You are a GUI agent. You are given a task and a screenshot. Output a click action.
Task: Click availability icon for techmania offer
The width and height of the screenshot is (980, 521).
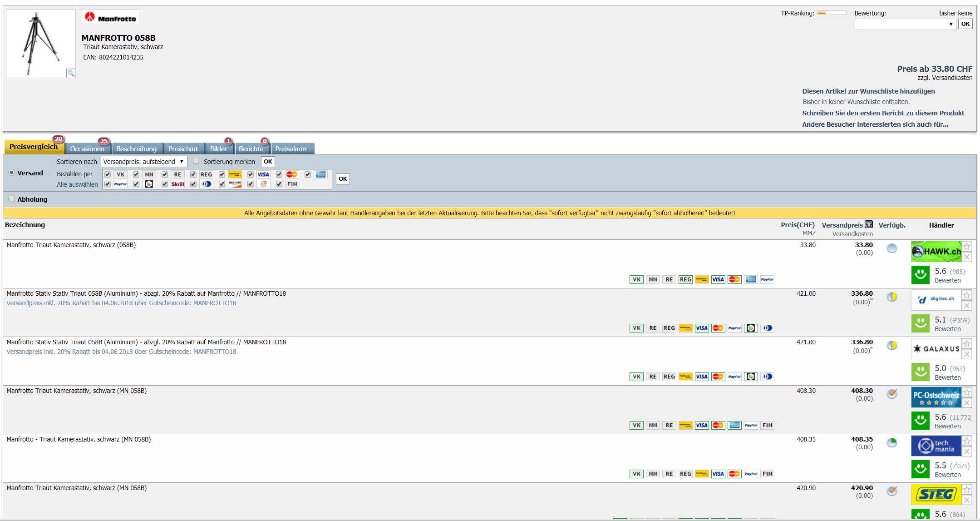892,442
